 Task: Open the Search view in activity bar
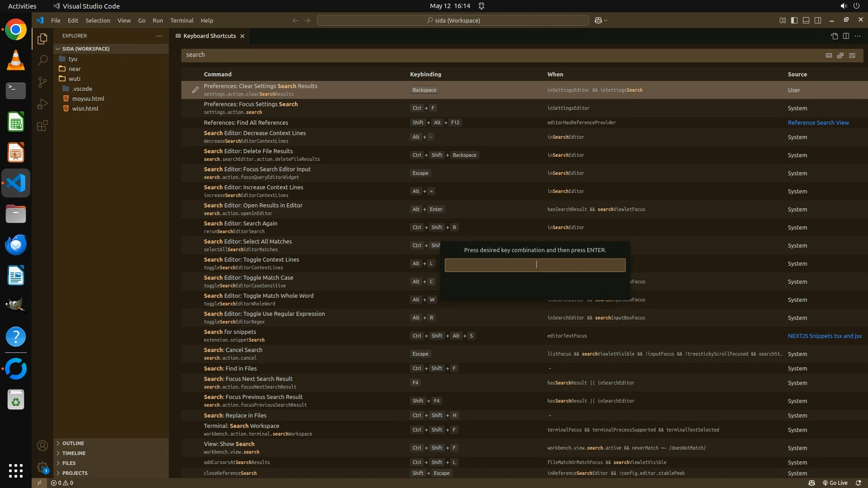click(x=42, y=60)
